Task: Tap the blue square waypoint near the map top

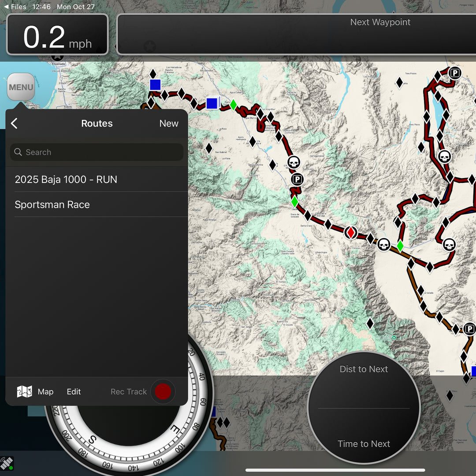Action: click(x=155, y=85)
